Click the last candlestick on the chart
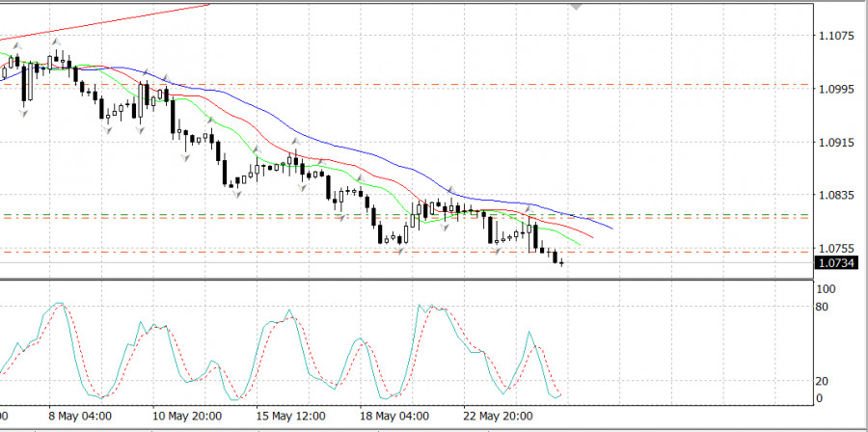The width and height of the screenshot is (868, 432). [x=561, y=261]
